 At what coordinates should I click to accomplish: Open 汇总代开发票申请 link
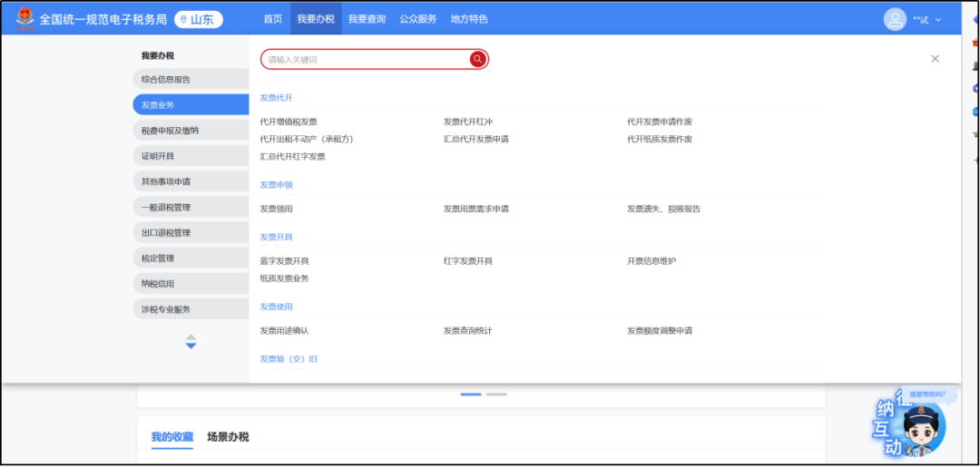[x=476, y=140]
